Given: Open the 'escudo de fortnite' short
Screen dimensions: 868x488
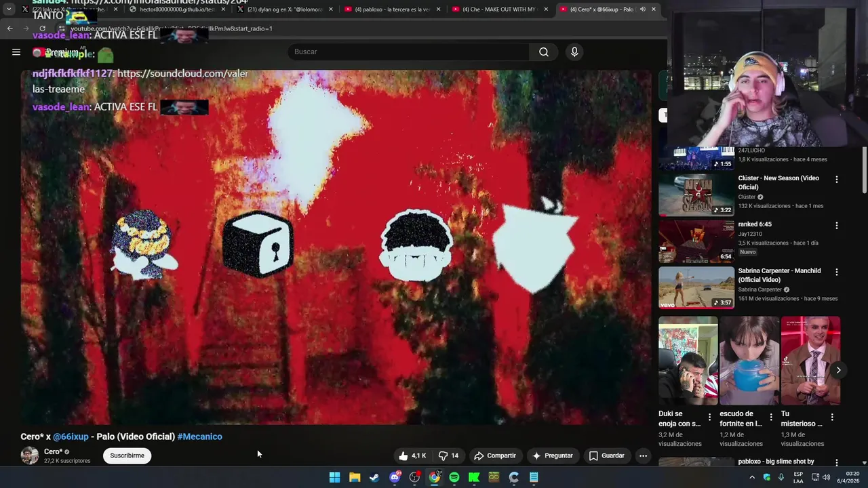Looking at the screenshot, I should tap(749, 361).
